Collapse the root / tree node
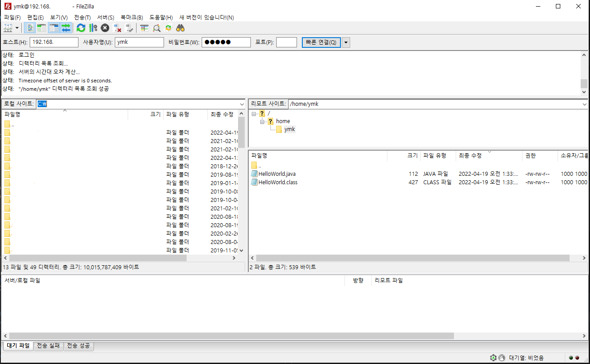This screenshot has width=590, height=364. coord(254,113)
